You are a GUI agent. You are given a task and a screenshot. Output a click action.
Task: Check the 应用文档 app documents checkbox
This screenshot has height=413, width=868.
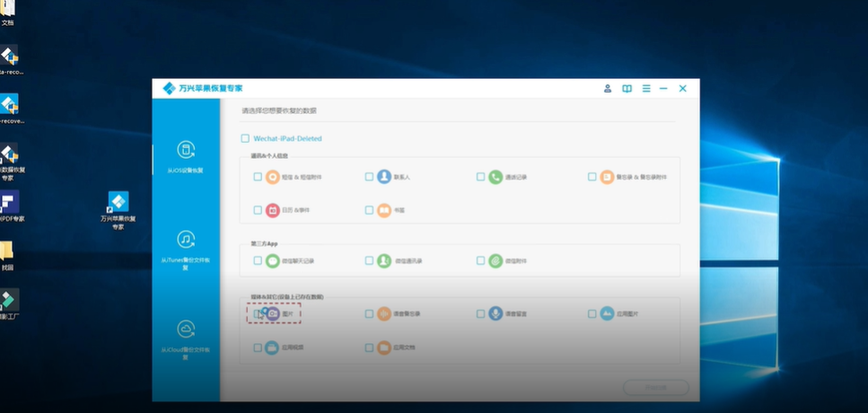pos(369,347)
